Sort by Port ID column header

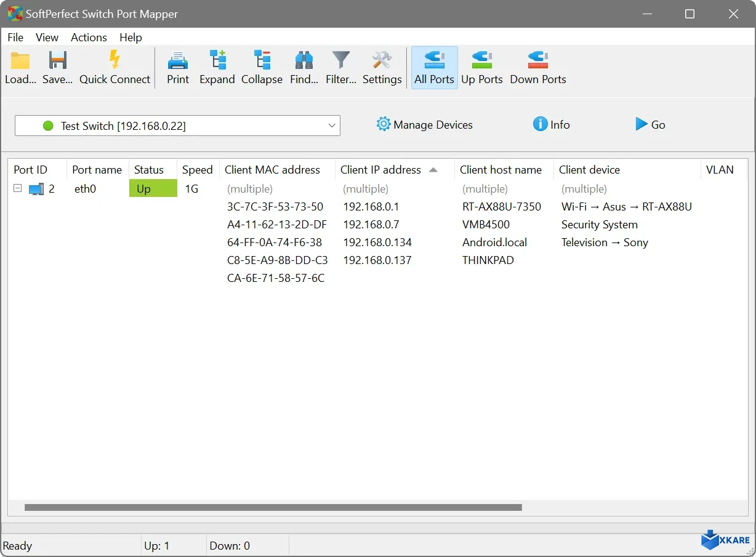pos(37,170)
